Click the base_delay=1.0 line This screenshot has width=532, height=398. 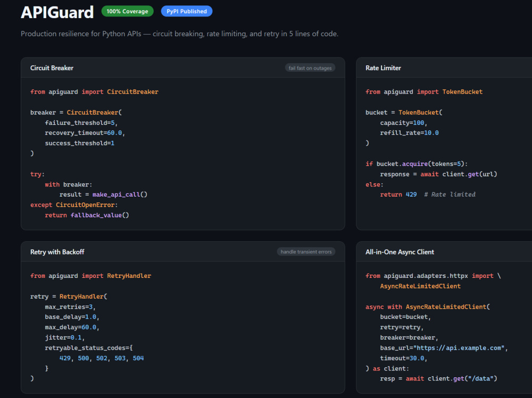click(x=72, y=317)
